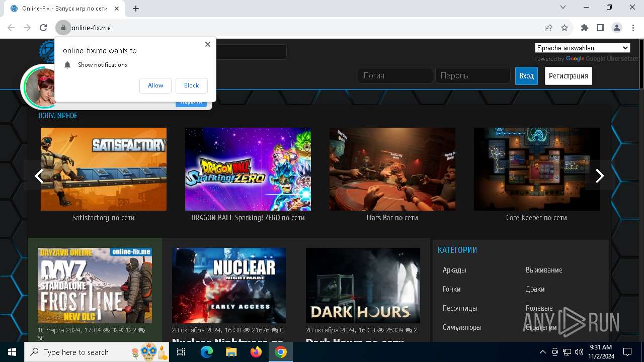Open the Dark Hours post image
Image resolution: width=644 pixels, height=362 pixels.
click(x=363, y=285)
